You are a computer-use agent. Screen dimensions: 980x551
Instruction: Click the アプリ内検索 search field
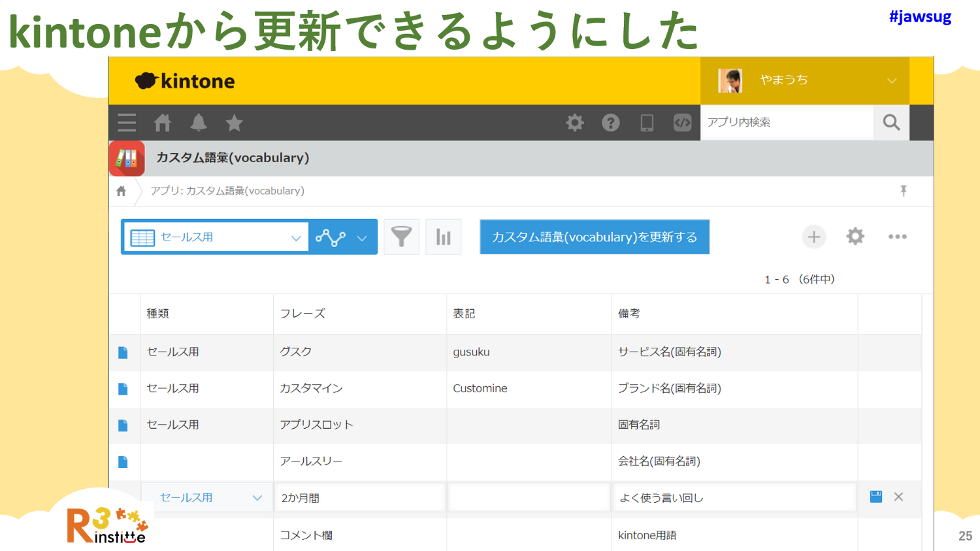point(787,122)
